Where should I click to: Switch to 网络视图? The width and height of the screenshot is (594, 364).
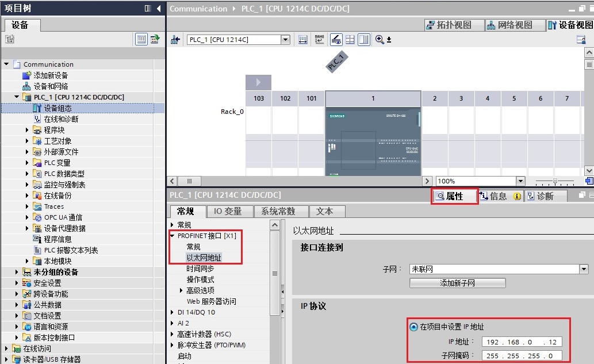[515, 25]
